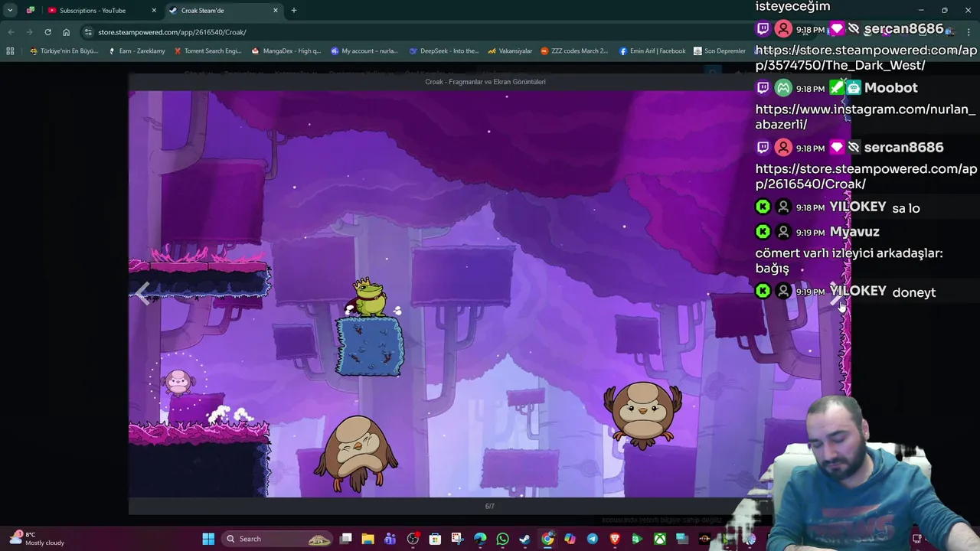Viewport: 980px width, 551px height.
Task: Switch to Google Chrome on the taskbar
Action: point(547,539)
